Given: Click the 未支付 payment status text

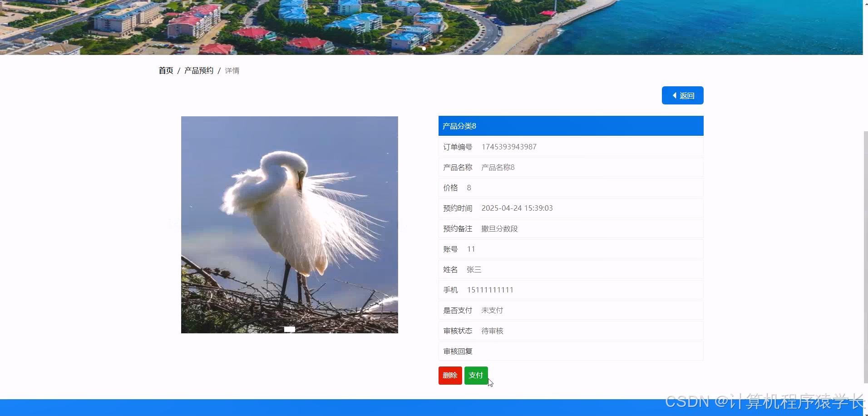Looking at the screenshot, I should 492,310.
